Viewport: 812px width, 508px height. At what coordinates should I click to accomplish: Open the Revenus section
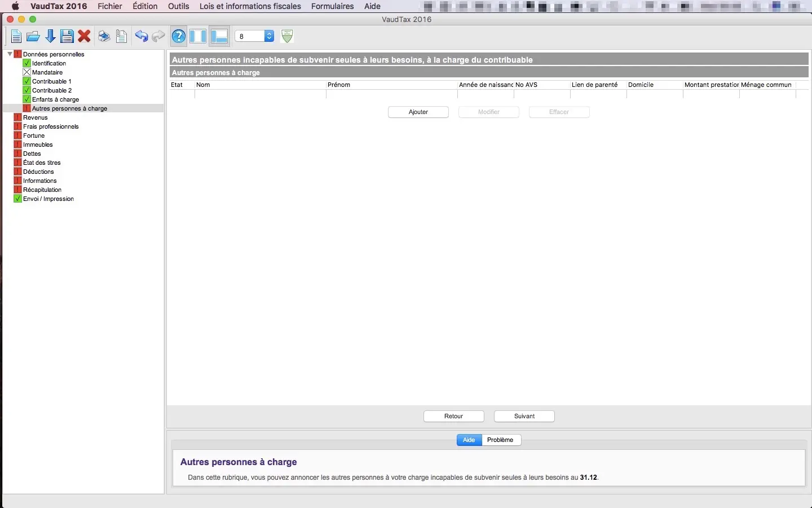click(x=35, y=117)
